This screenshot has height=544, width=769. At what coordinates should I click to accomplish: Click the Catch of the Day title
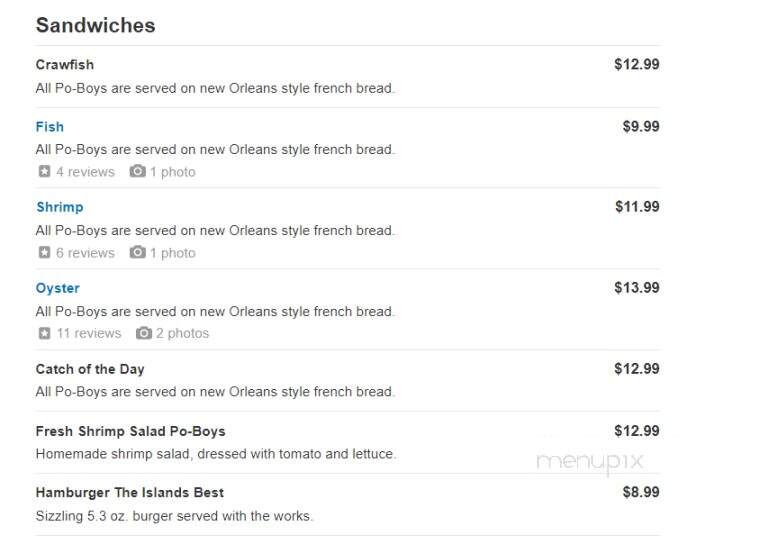(90, 369)
